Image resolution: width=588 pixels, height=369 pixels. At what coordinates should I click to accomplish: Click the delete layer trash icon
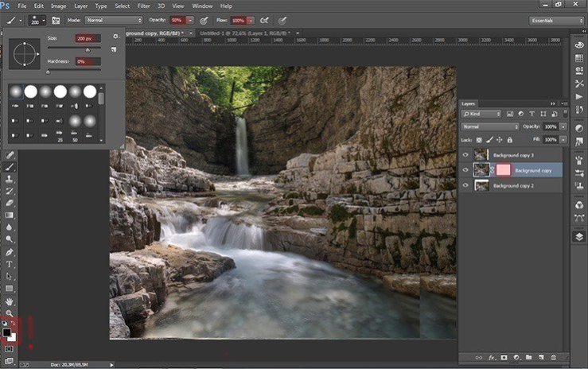[x=554, y=357]
